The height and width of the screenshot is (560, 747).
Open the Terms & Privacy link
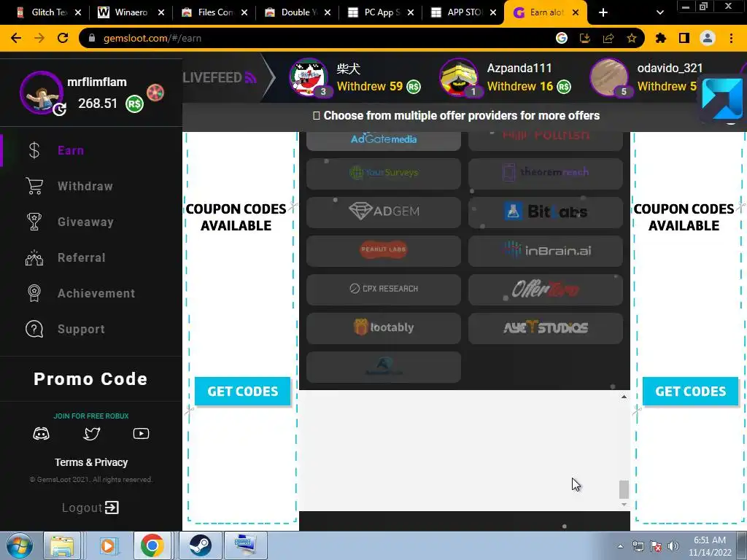91,462
